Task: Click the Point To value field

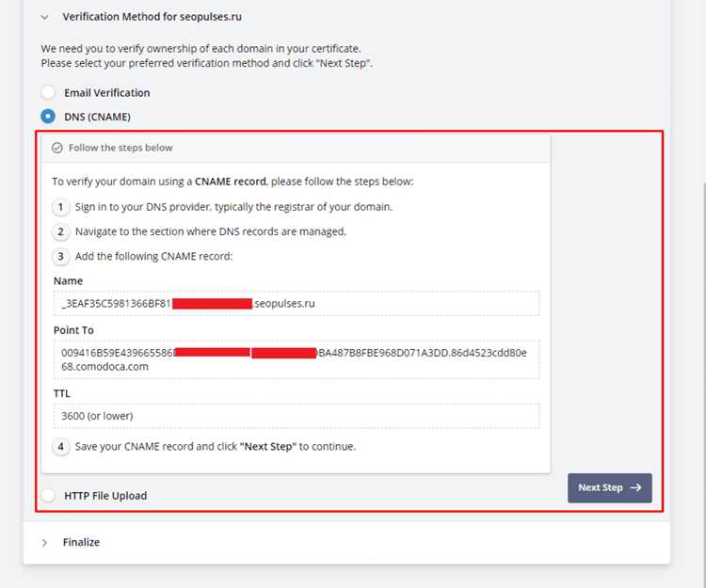Action: click(297, 359)
